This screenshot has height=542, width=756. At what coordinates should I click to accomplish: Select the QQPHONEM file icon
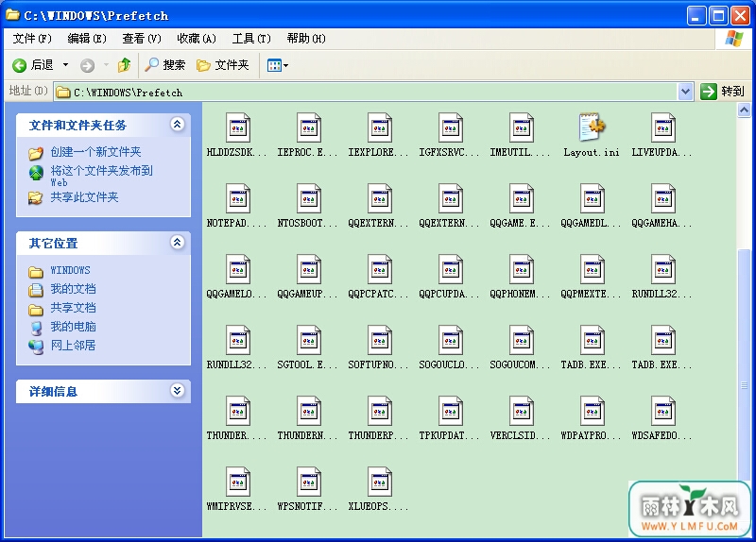[522, 269]
